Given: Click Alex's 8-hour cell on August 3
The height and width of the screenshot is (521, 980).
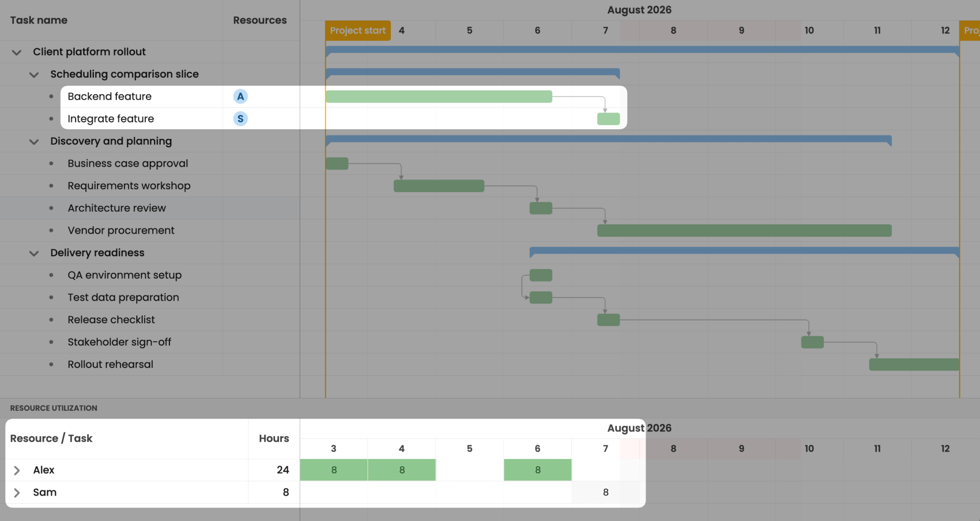Looking at the screenshot, I should tap(334, 470).
